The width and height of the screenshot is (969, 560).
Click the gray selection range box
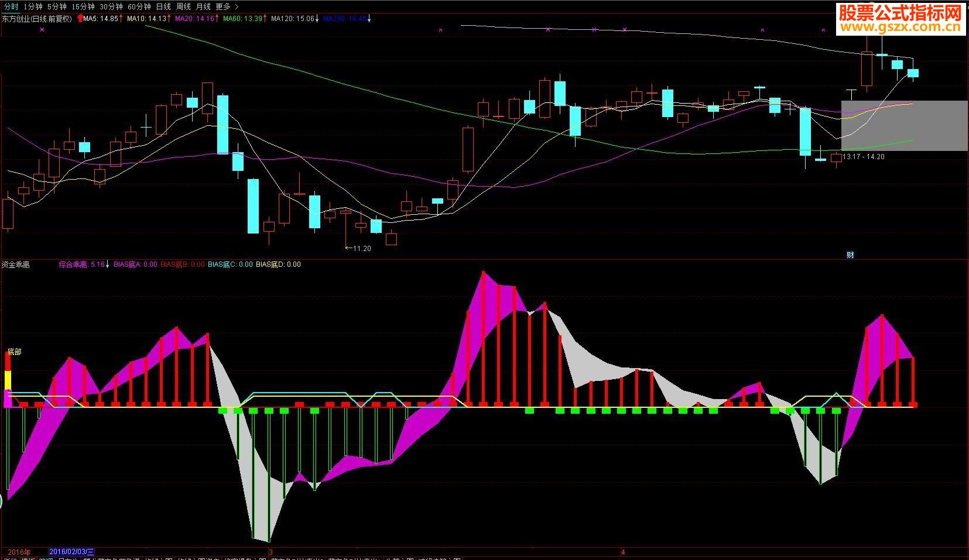(904, 126)
